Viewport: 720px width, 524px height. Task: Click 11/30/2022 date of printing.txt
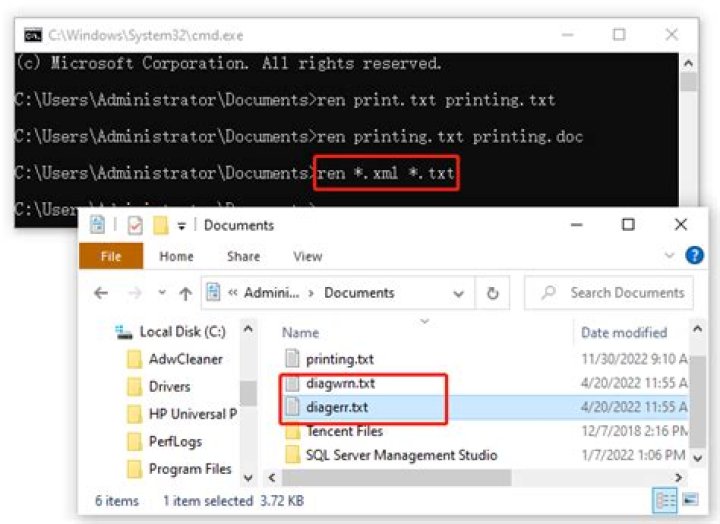[x=634, y=359]
